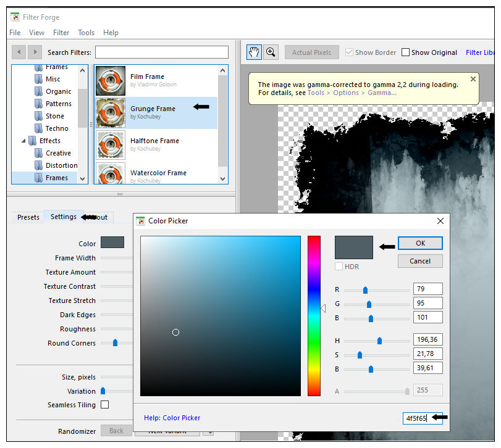Open the Filter menu
The image size is (501, 448).
(61, 33)
